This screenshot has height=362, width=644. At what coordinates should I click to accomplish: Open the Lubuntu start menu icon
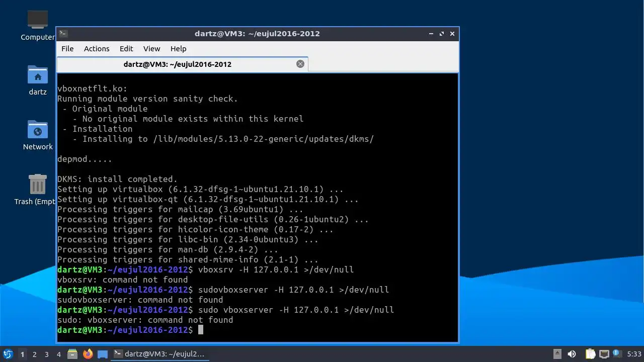(8, 354)
